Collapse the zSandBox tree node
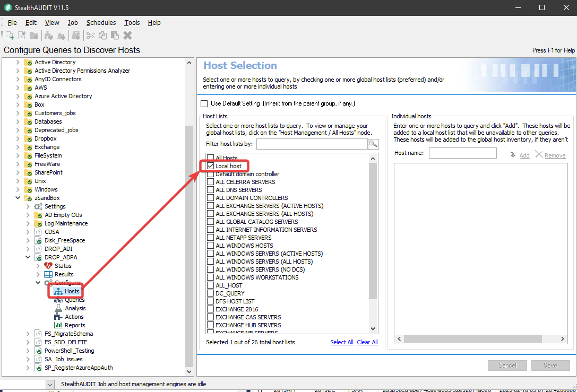Image resolution: width=577 pixels, height=392 pixels. tap(18, 198)
